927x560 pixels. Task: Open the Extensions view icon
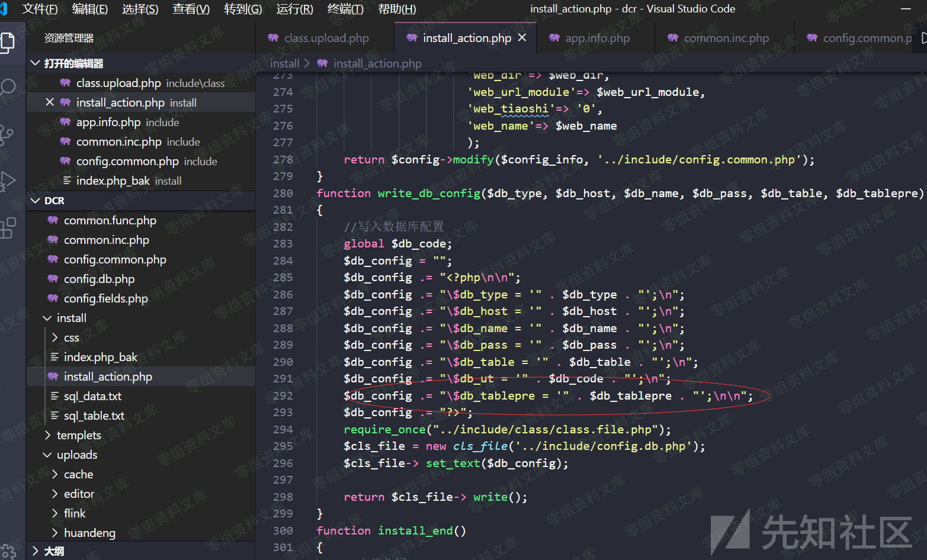7,227
